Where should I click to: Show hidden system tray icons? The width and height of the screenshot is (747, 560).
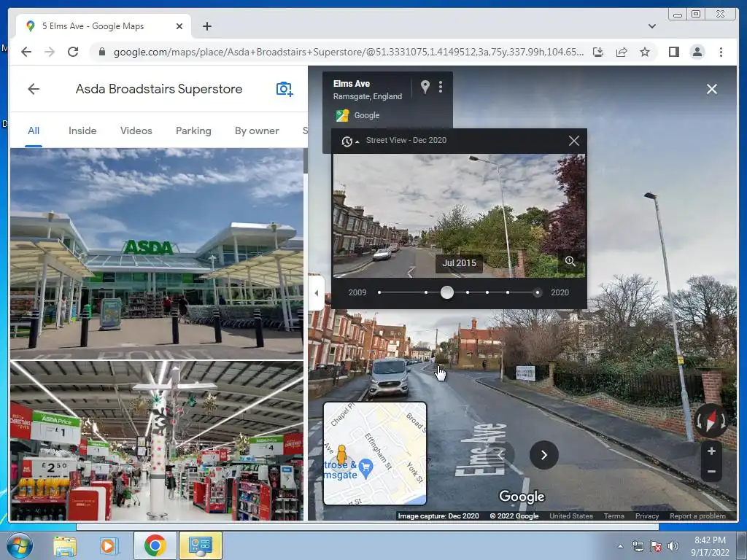[x=620, y=546]
